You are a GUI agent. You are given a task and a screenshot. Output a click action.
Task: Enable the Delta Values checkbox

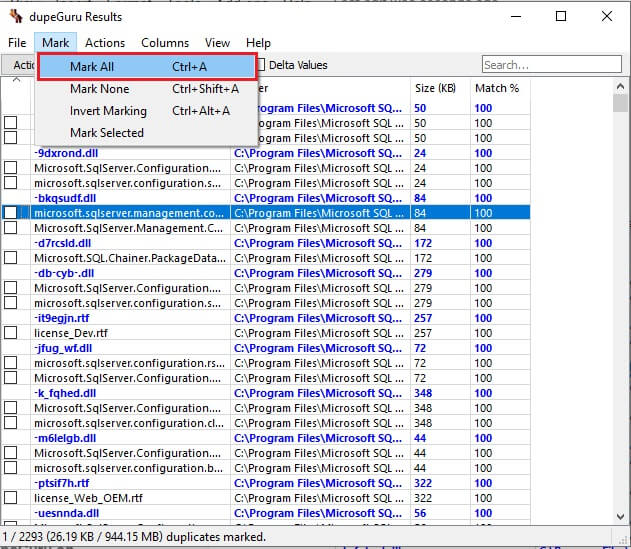click(x=261, y=66)
